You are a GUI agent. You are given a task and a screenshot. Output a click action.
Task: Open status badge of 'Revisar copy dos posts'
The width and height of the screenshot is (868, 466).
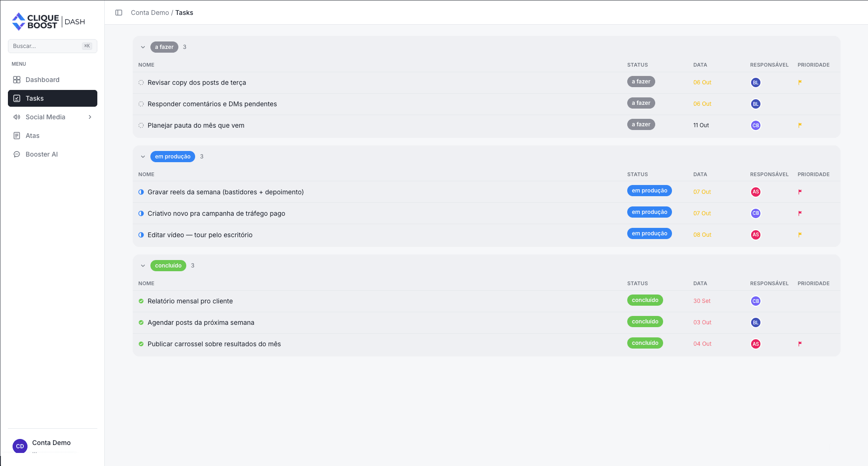(x=641, y=82)
